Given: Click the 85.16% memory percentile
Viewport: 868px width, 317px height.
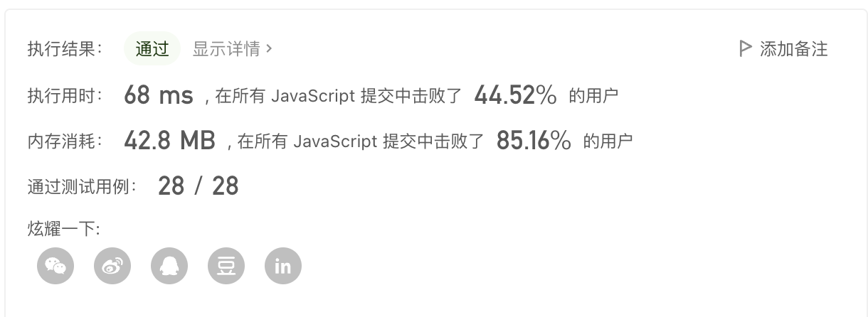Looking at the screenshot, I should [534, 141].
